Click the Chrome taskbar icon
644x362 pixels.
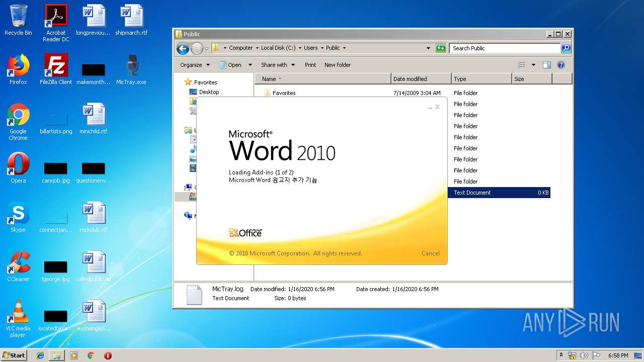[91, 355]
